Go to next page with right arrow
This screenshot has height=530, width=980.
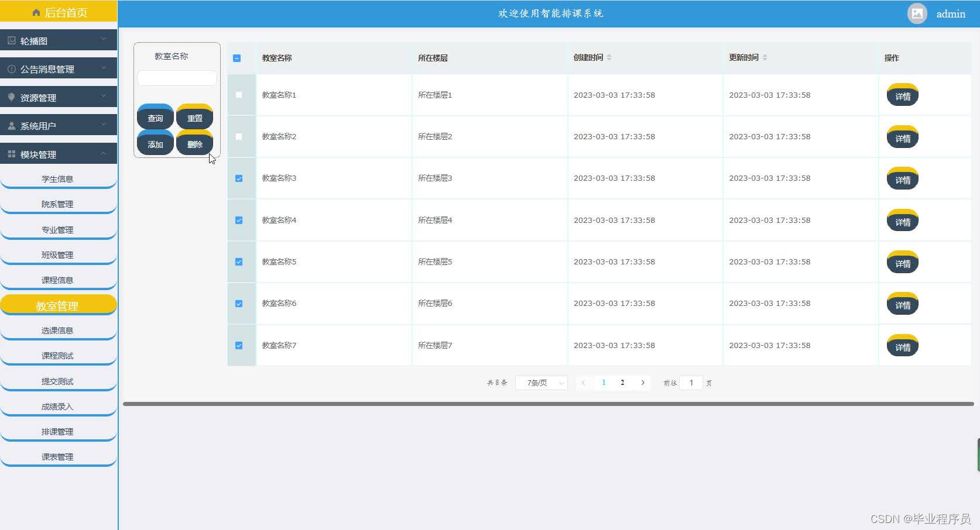(643, 383)
